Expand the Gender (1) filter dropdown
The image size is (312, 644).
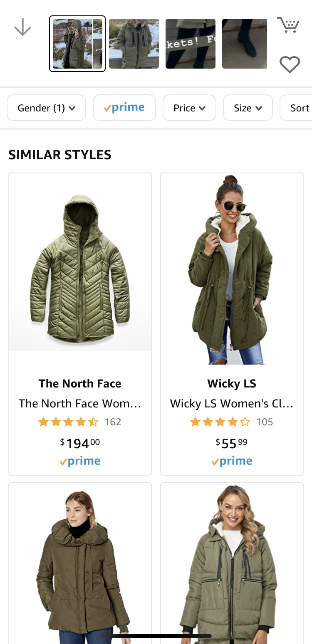click(x=47, y=108)
